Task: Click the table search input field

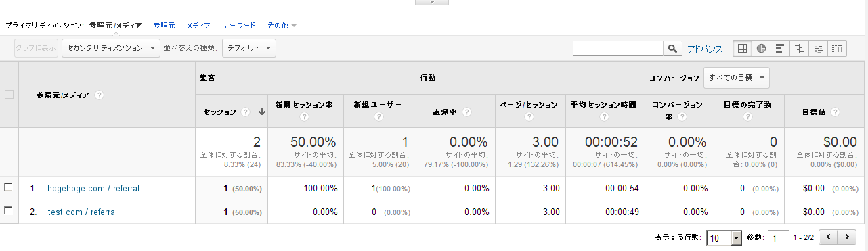Action: point(618,49)
